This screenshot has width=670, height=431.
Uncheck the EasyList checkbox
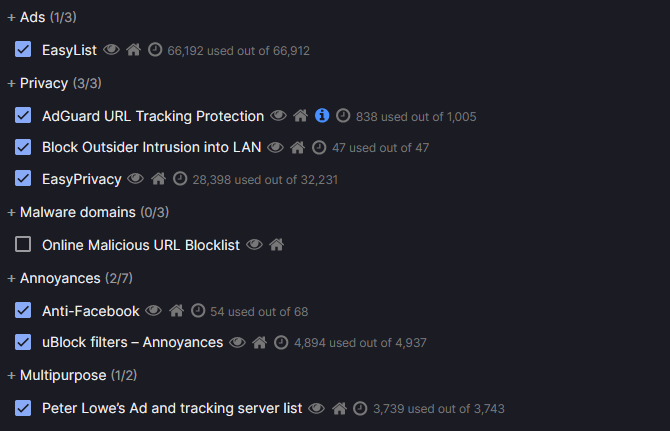(24, 49)
